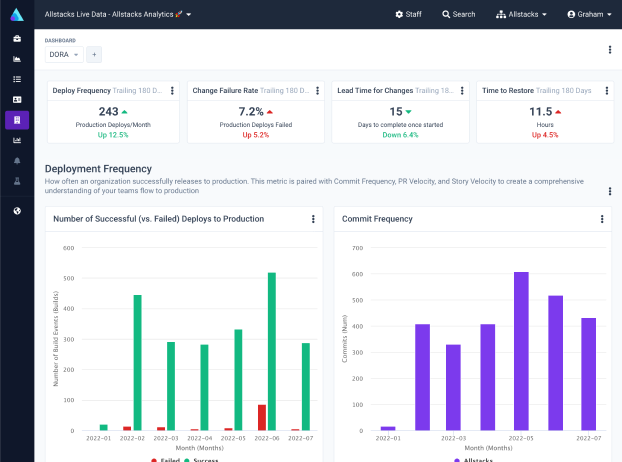Expand the DORA dashboard dropdown
622x462 pixels.
(x=64, y=55)
